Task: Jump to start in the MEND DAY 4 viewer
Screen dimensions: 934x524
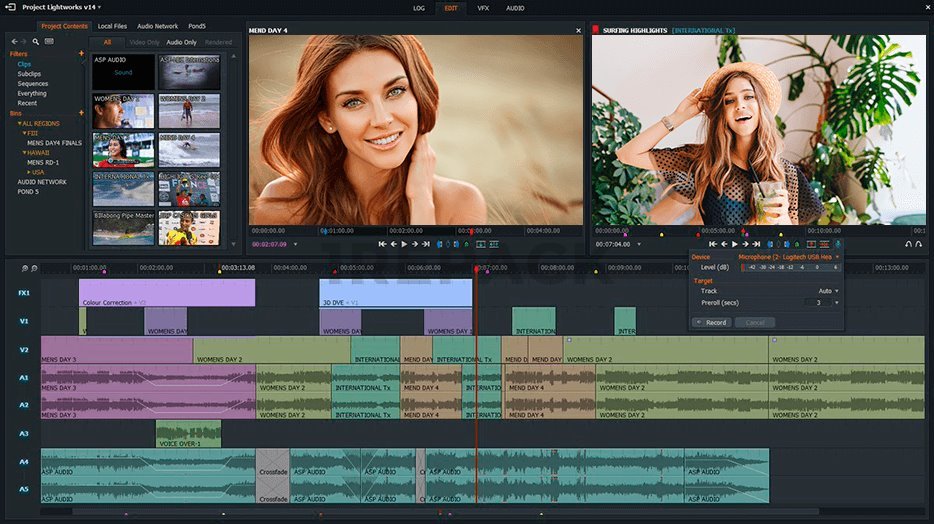Action: tap(381, 244)
